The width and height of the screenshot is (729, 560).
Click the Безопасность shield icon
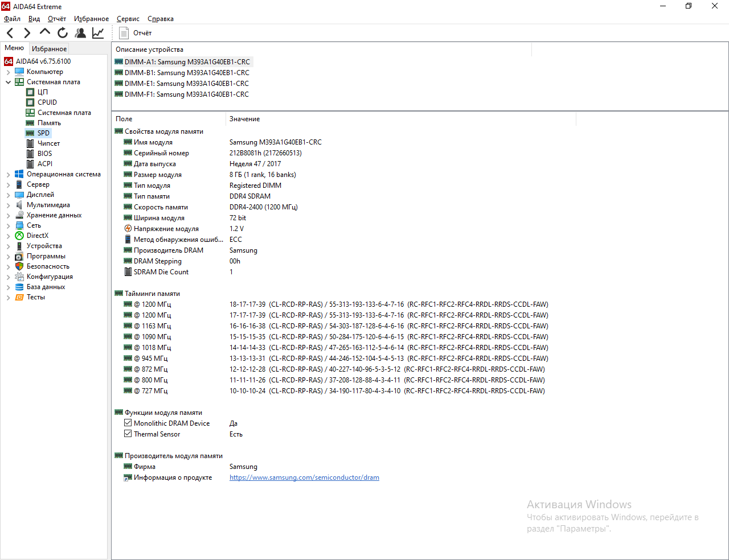point(19,266)
